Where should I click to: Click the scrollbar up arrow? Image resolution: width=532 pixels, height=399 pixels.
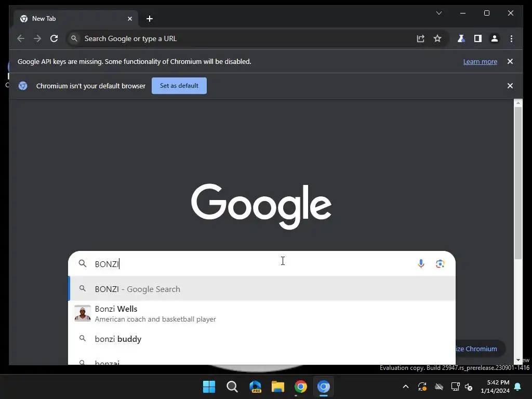518,102
